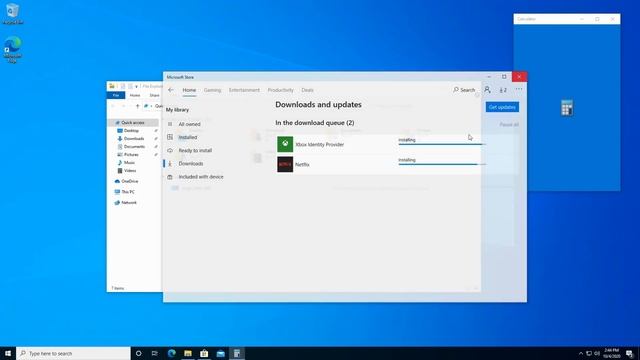This screenshot has height=360, width=640.
Task: Open the Home tab in Microsoft Store
Action: pyautogui.click(x=189, y=90)
